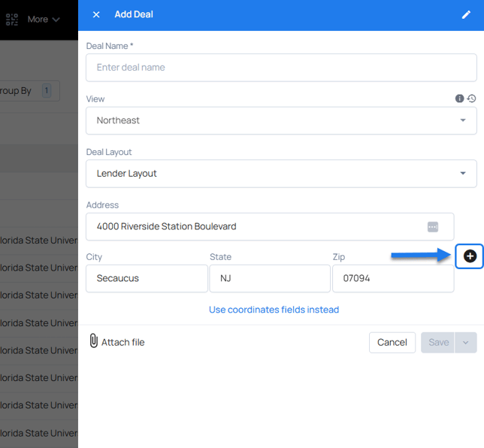The image size is (484, 448).
Task: Click the QR grid icon in top bar
Action: (12, 19)
